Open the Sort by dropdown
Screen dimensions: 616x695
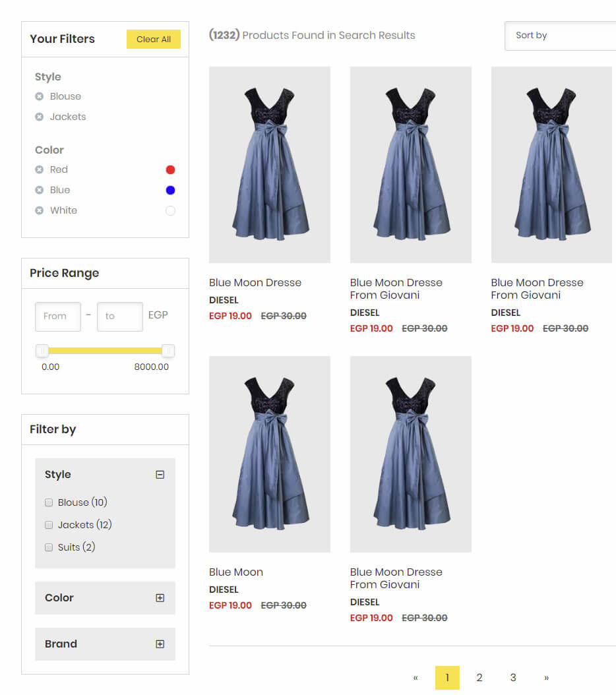click(560, 36)
